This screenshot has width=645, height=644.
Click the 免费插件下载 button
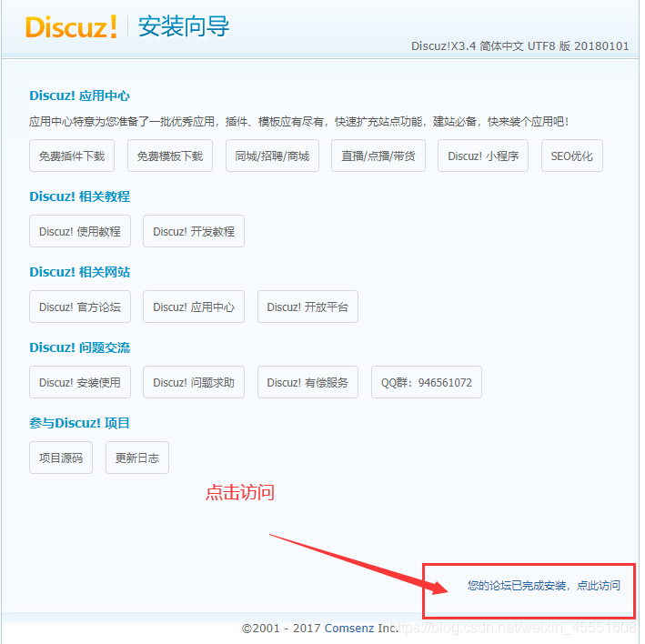[x=72, y=156]
